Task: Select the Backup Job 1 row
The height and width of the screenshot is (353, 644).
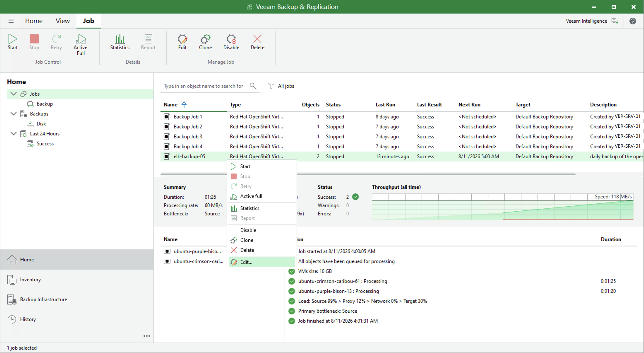Action: pos(402,117)
